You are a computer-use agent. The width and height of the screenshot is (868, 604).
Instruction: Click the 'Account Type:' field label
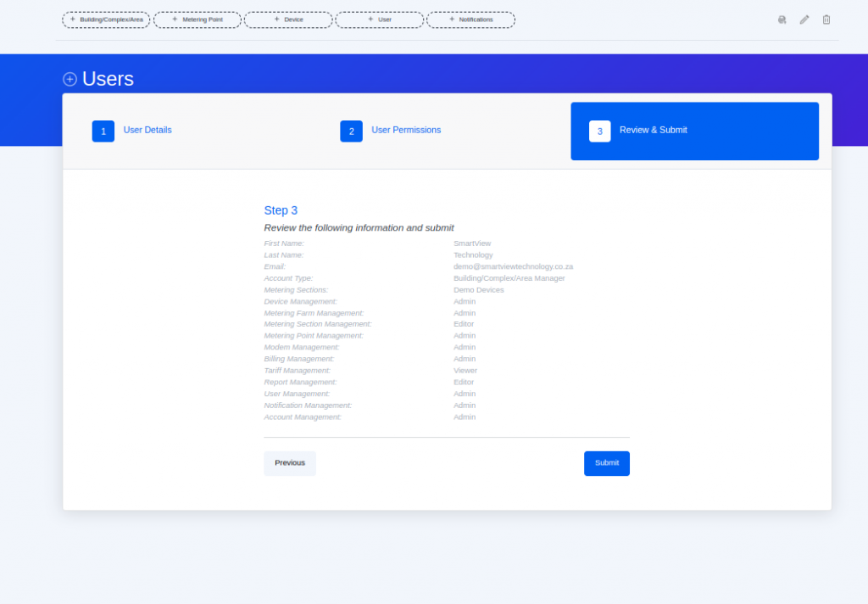point(288,278)
